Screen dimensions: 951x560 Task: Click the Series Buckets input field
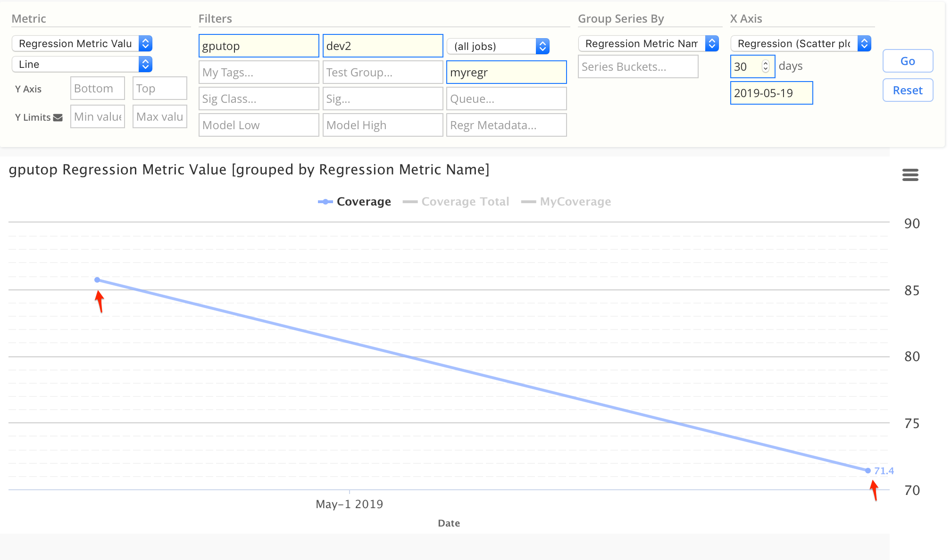point(638,66)
